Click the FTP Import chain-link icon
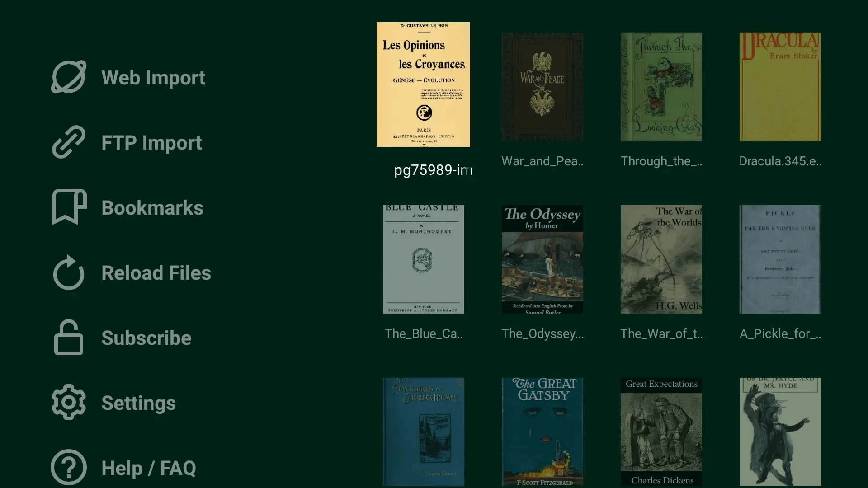Screen dimensions: 868x488 point(69,142)
